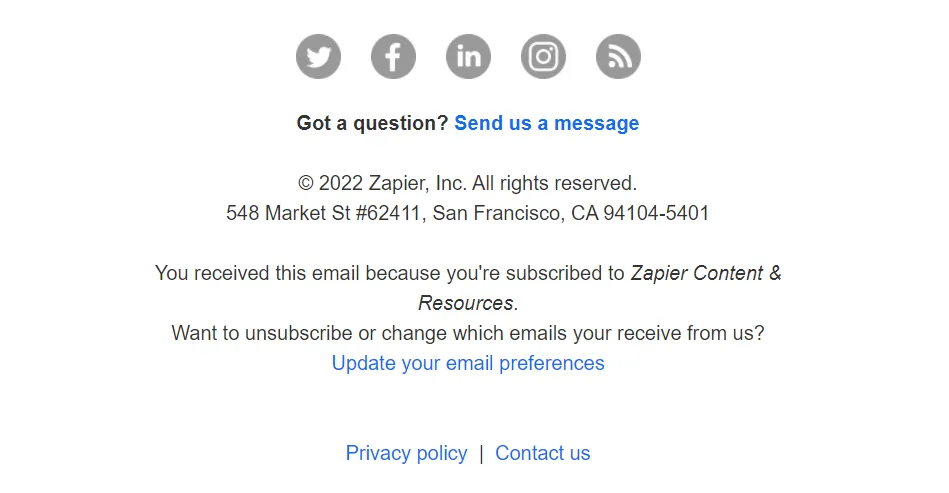Click the "San Francisco" city name
The image size is (949, 493).
click(x=496, y=213)
